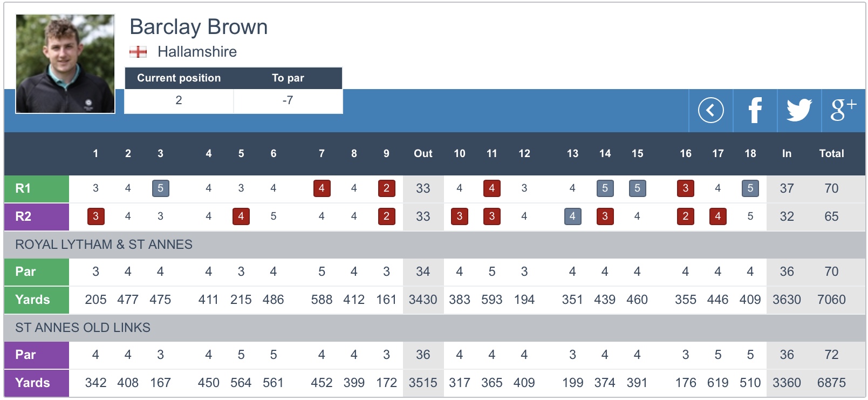
Task: Share scorecard on Twitter
Action: click(799, 110)
